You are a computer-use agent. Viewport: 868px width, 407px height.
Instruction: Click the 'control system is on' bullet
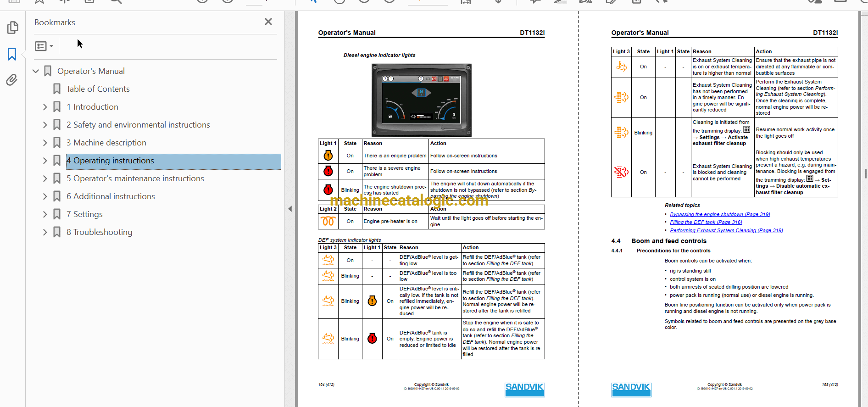point(693,279)
